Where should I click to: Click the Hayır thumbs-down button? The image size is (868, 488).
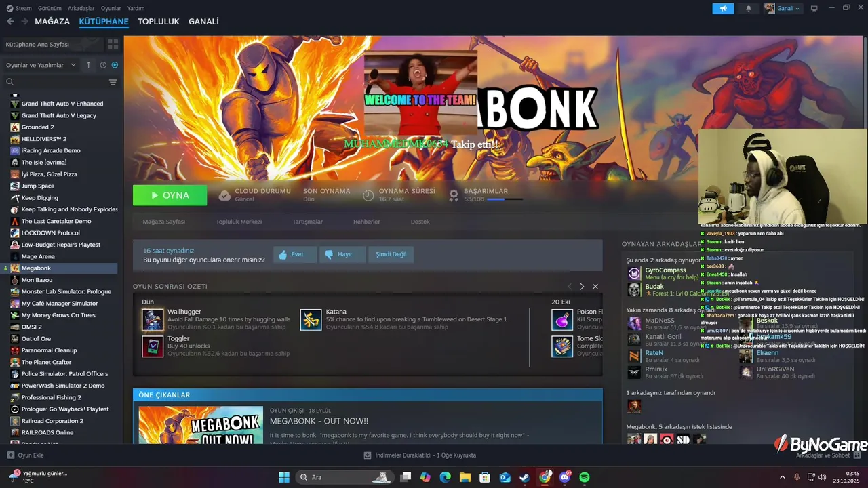(x=342, y=254)
